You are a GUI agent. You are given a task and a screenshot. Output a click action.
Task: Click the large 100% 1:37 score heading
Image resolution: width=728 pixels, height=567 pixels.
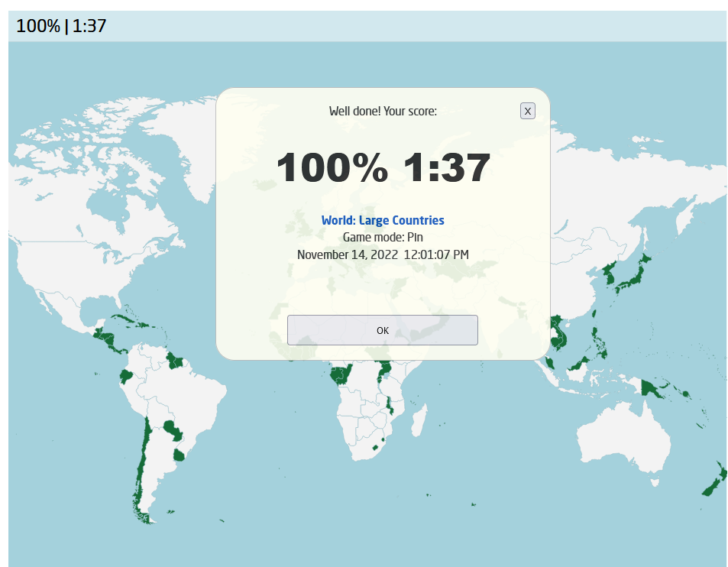click(x=383, y=167)
